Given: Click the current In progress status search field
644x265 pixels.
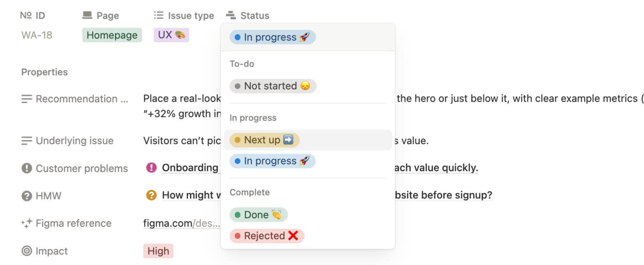Looking at the screenshot, I should tap(308, 37).
